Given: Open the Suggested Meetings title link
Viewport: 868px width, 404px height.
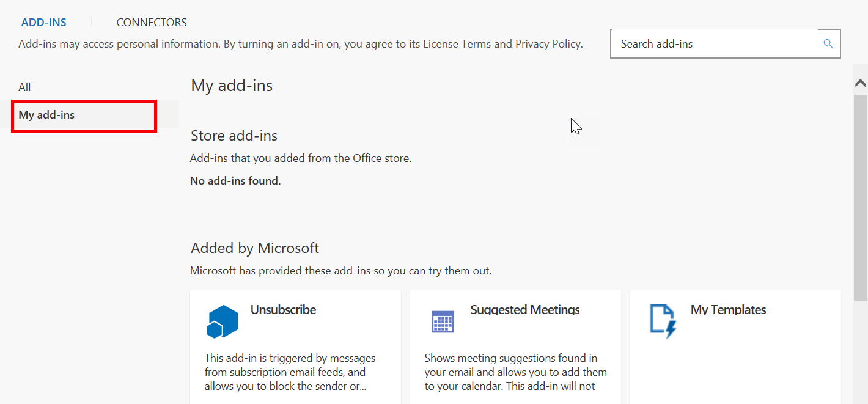Looking at the screenshot, I should [x=525, y=310].
